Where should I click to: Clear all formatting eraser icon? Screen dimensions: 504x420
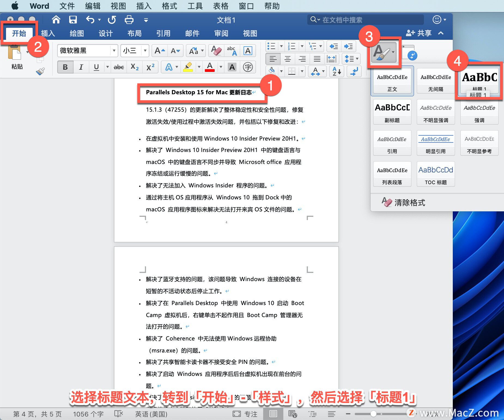(x=216, y=51)
